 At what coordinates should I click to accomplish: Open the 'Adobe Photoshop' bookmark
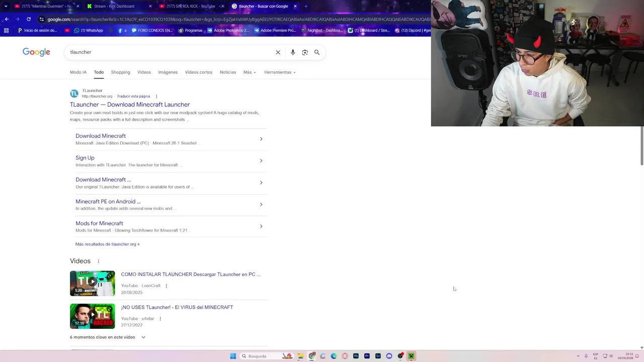point(228,30)
